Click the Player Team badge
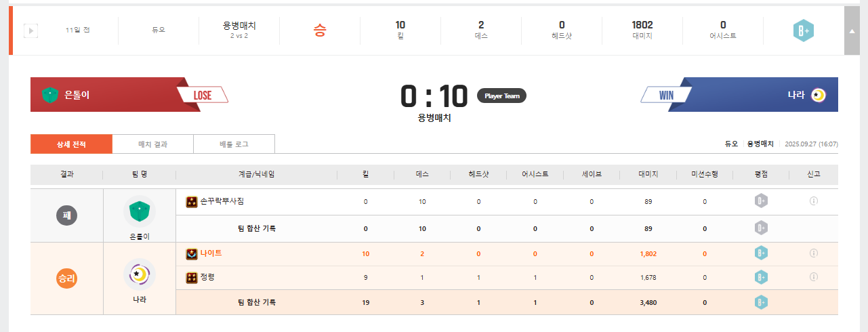Viewport: 868px width, 332px height. click(x=501, y=96)
